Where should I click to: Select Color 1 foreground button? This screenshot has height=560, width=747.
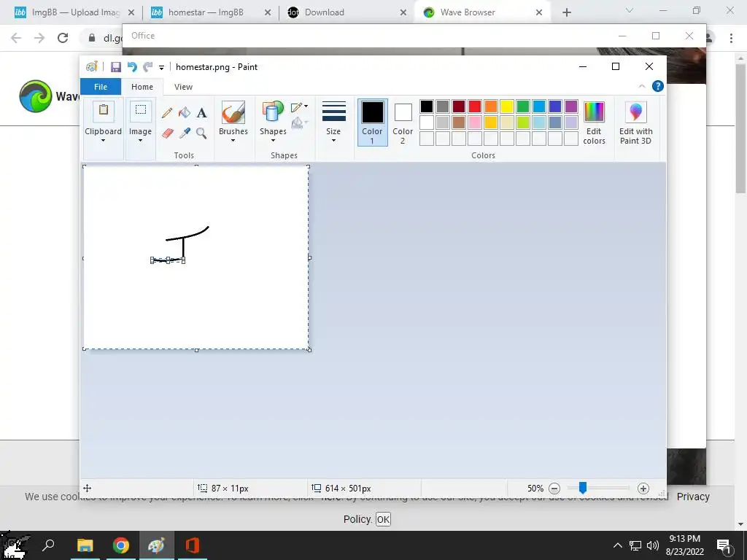pyautogui.click(x=372, y=122)
